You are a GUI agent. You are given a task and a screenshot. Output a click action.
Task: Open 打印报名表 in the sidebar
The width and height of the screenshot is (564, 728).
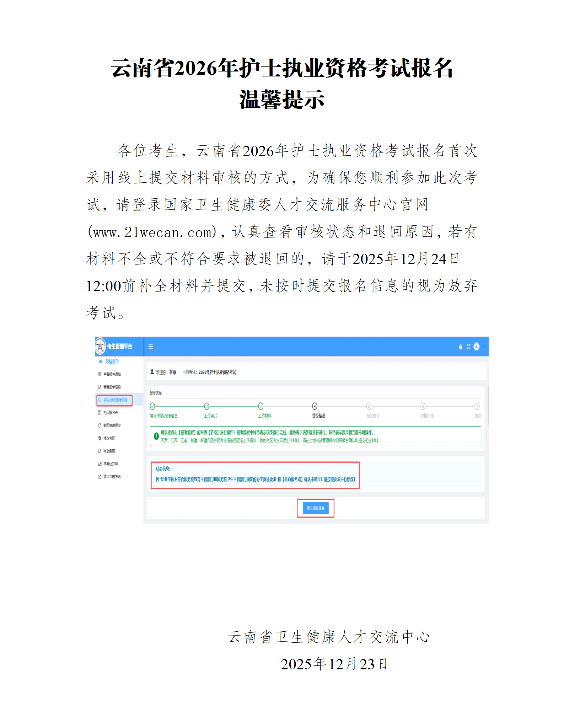111,413
